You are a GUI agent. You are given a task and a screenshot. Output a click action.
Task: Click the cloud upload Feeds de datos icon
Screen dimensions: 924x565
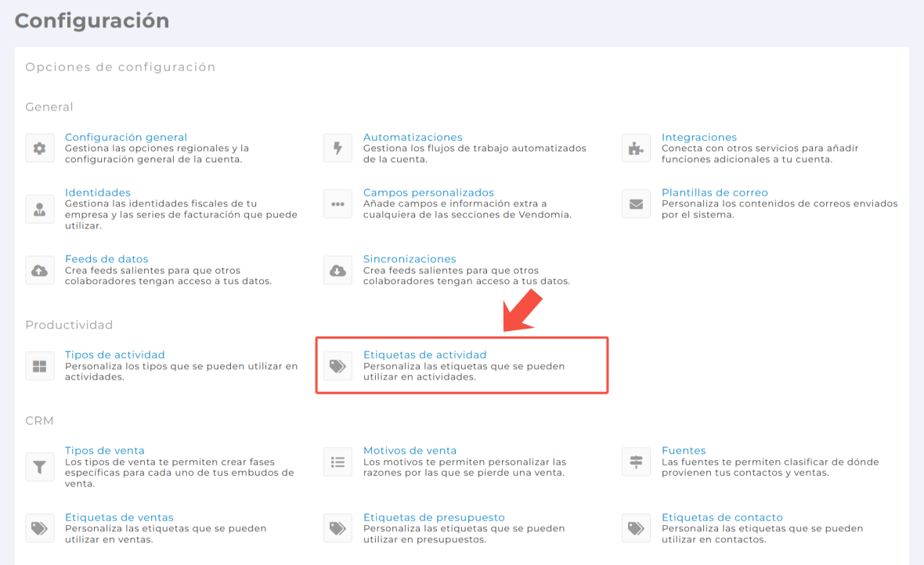tap(39, 270)
